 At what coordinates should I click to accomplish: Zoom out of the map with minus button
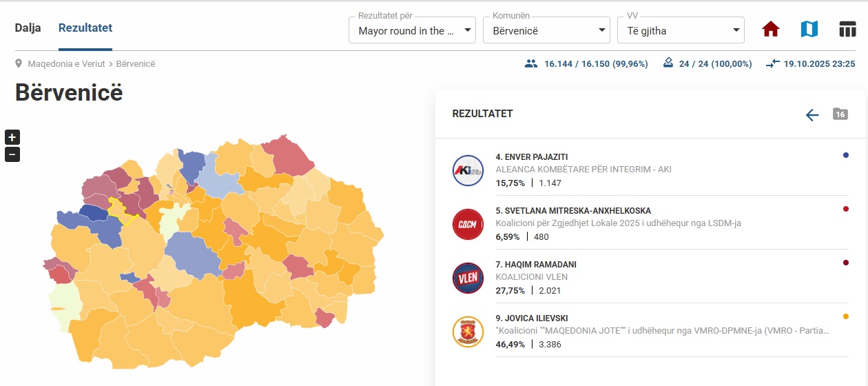point(12,154)
